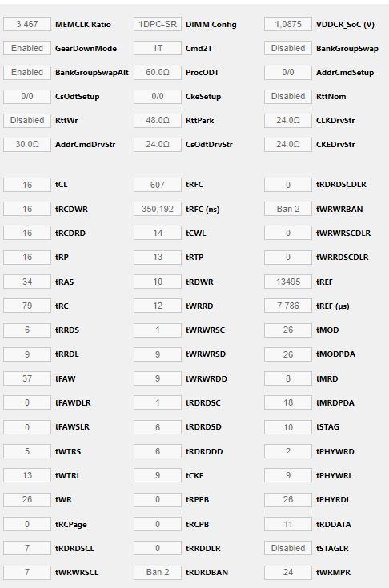The height and width of the screenshot is (588, 389).
Task: Click the tSTAGLR Disabled field
Action: coord(288,548)
